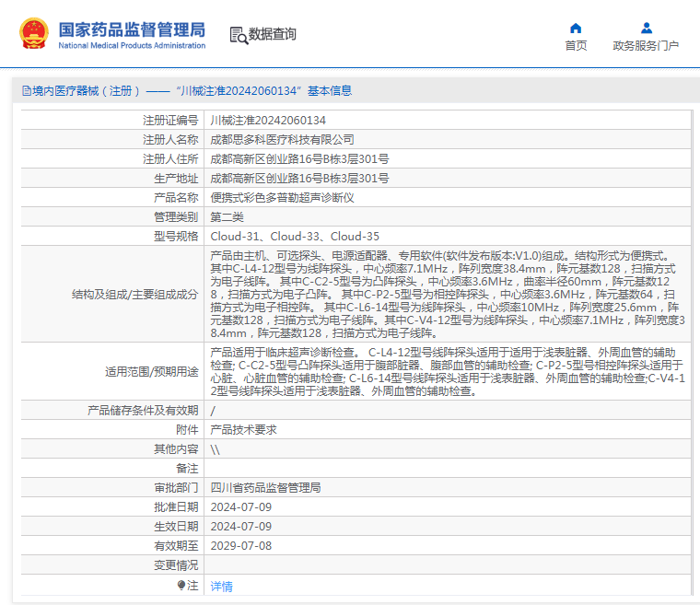700x605 pixels.
Task: Open the 首页 menu item
Action: tap(576, 45)
